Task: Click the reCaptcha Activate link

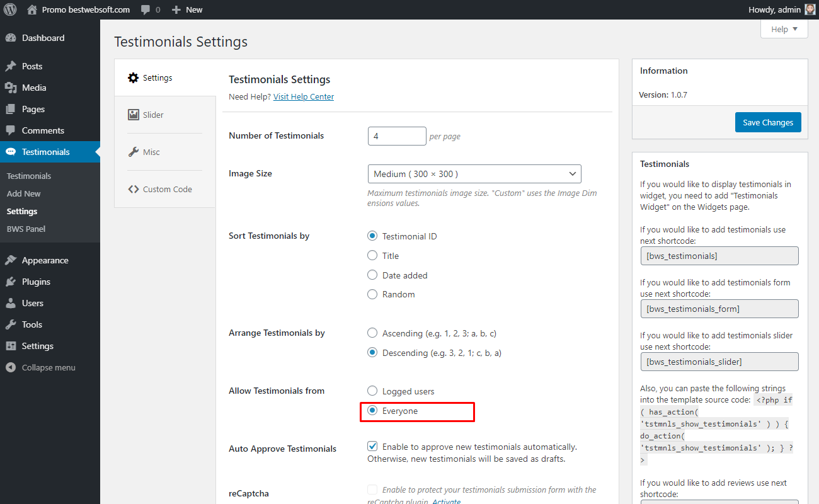Action: pos(446,501)
